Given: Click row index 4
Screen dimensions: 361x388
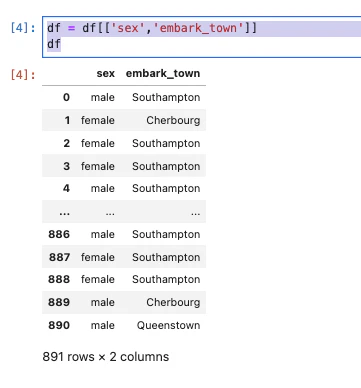Looking at the screenshot, I should tap(66, 188).
